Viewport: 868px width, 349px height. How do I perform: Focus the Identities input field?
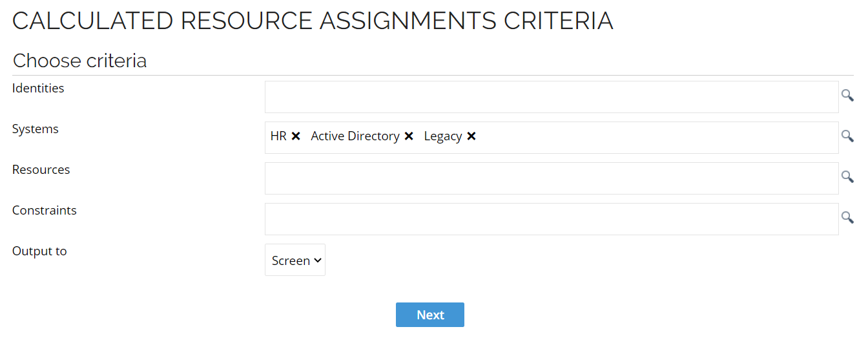tap(551, 97)
